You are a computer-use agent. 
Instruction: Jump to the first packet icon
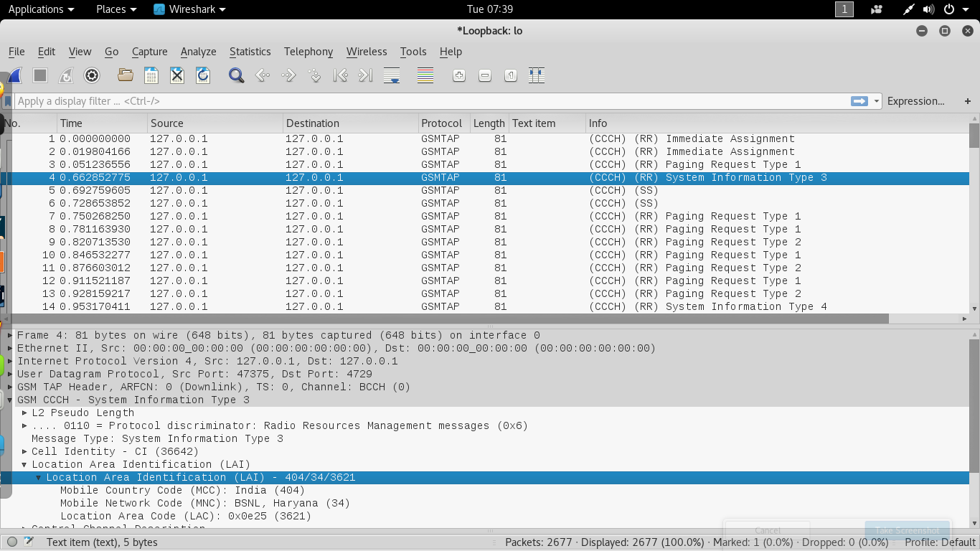coord(340,75)
